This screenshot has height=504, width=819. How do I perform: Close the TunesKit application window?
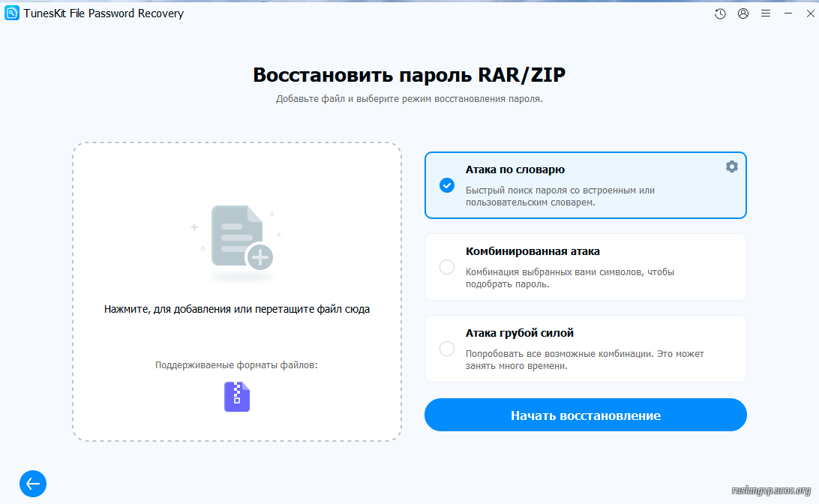808,13
